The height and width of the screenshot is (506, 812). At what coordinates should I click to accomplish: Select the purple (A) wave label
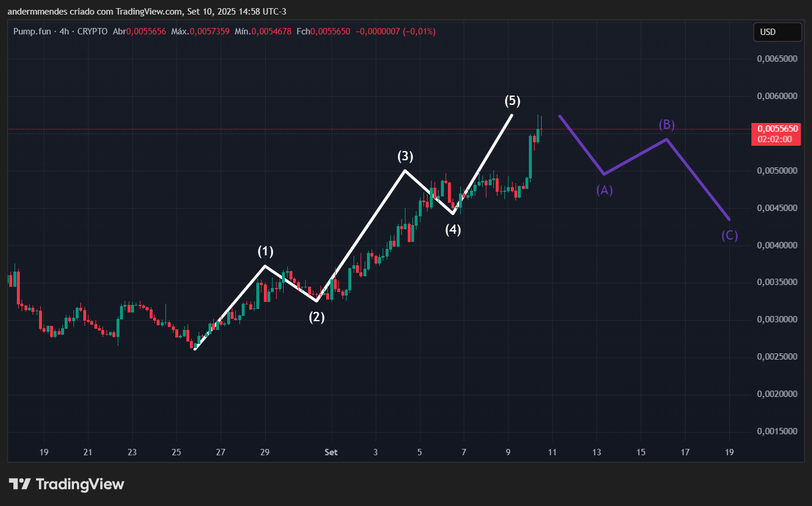click(x=604, y=190)
